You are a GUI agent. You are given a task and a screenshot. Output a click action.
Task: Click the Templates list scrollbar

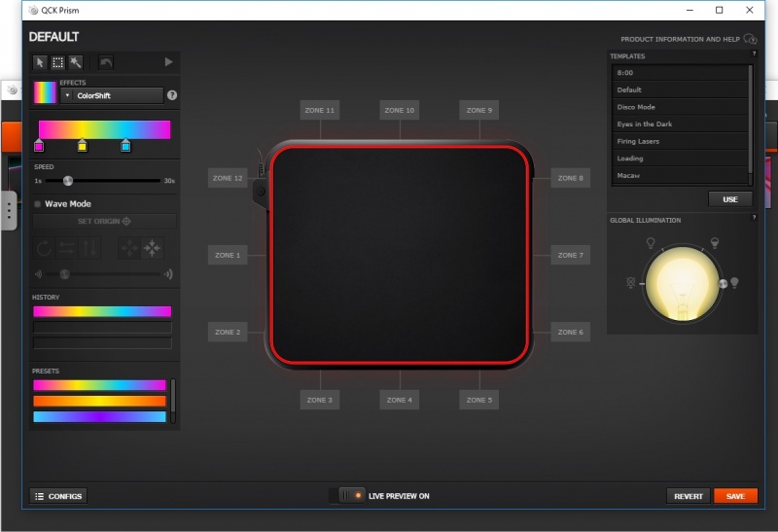pos(751,119)
